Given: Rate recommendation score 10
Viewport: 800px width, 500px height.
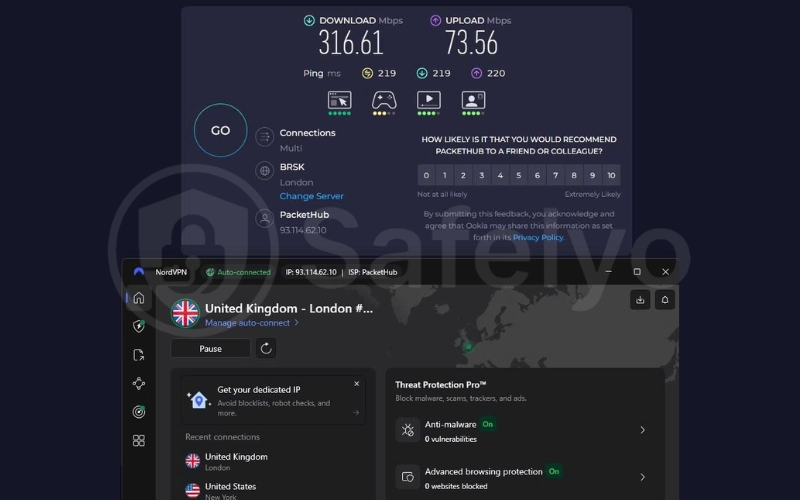Looking at the screenshot, I should (611, 175).
